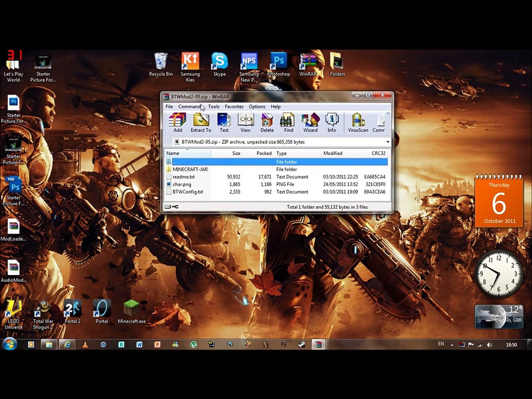This screenshot has height=399, width=532.
Task: Select the Portal 2 desktop shortcut
Action: (x=72, y=312)
